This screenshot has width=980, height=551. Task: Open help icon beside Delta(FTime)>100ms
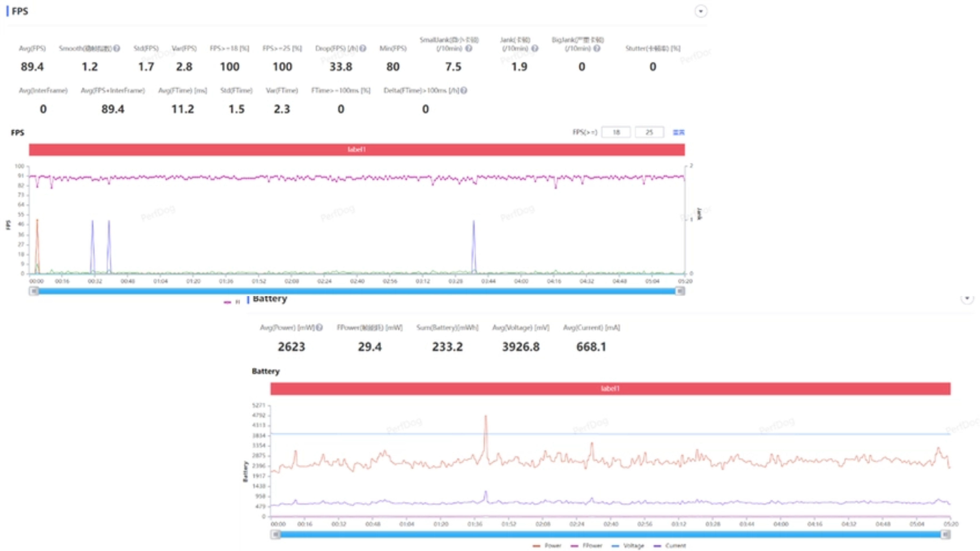(464, 90)
